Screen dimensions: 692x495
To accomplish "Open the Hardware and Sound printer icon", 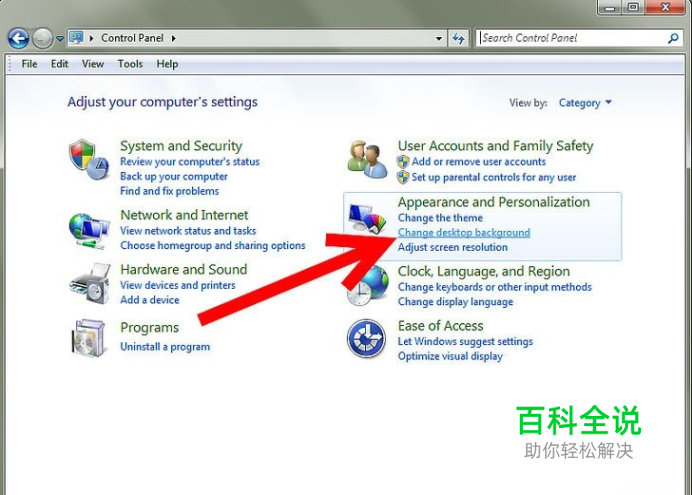I will (x=90, y=284).
